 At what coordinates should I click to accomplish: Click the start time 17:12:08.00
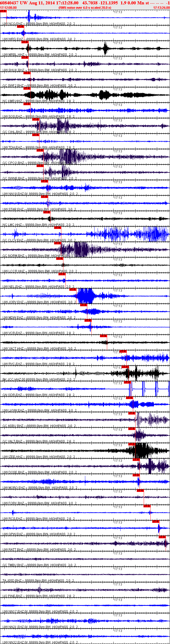(8, 8)
